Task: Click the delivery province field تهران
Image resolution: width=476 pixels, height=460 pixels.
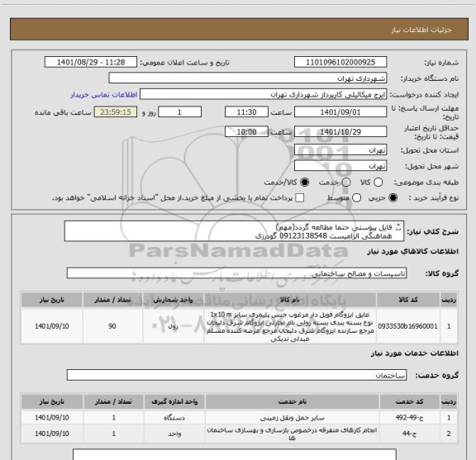Action: (340, 150)
